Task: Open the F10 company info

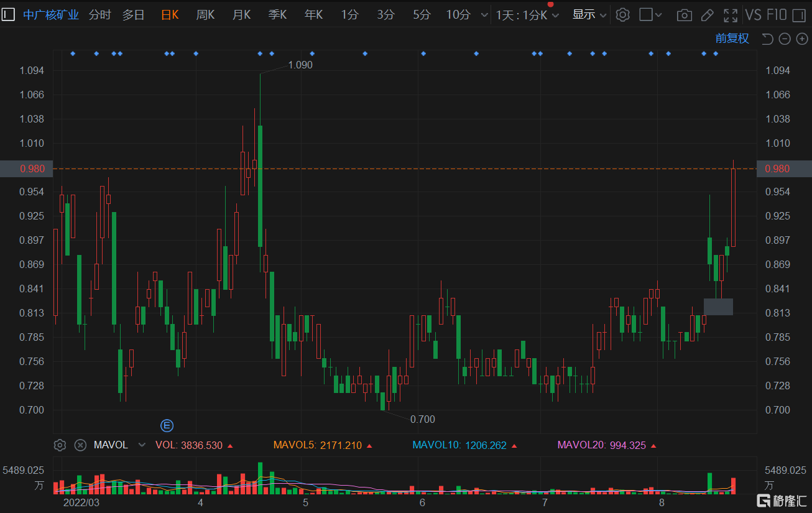Action: point(777,15)
